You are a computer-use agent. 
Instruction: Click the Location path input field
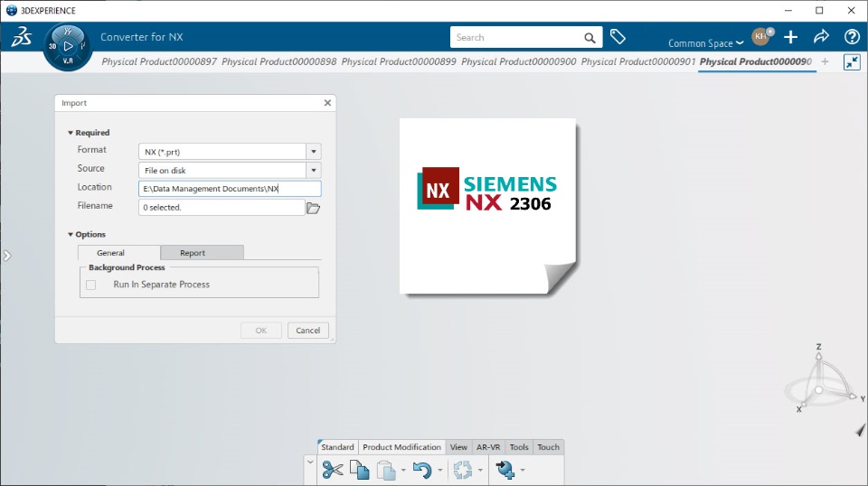tap(230, 189)
